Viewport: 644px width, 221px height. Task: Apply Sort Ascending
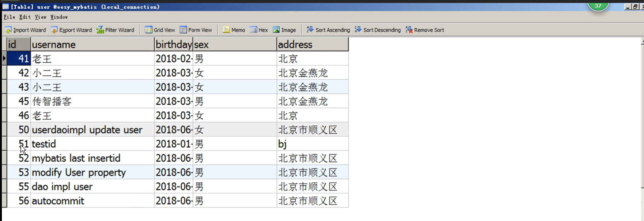pos(328,30)
